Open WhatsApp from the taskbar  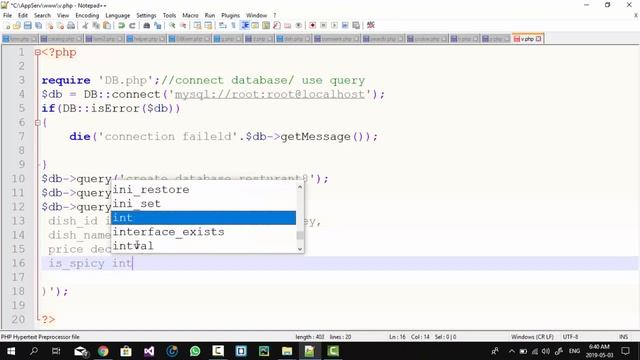pyautogui.click(x=195, y=351)
